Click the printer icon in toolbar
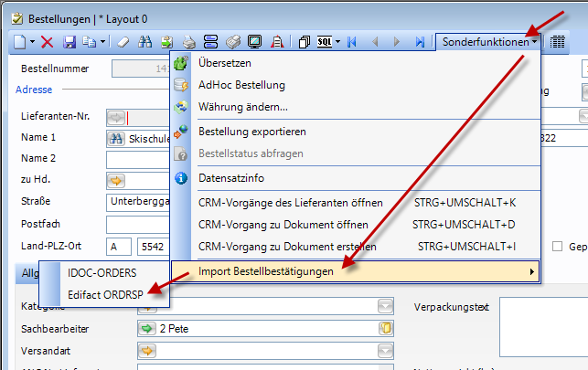This screenshot has width=588, height=370. (189, 42)
